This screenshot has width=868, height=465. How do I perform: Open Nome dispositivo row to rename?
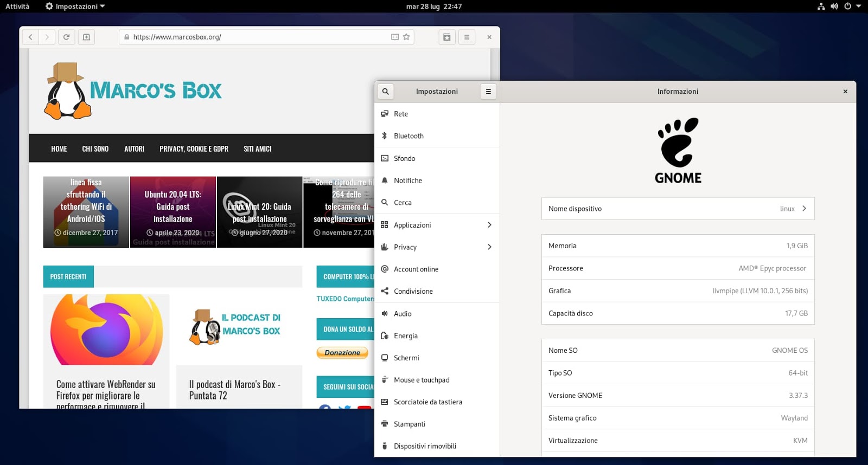point(678,209)
